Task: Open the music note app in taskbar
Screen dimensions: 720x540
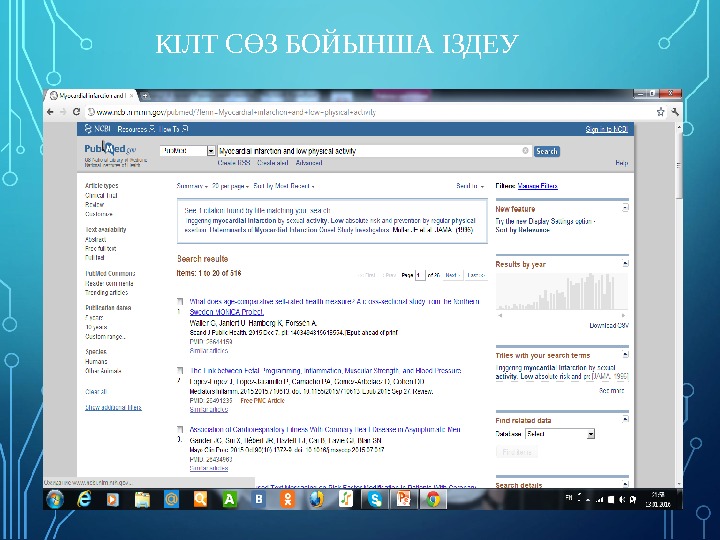Action: pos(346,499)
